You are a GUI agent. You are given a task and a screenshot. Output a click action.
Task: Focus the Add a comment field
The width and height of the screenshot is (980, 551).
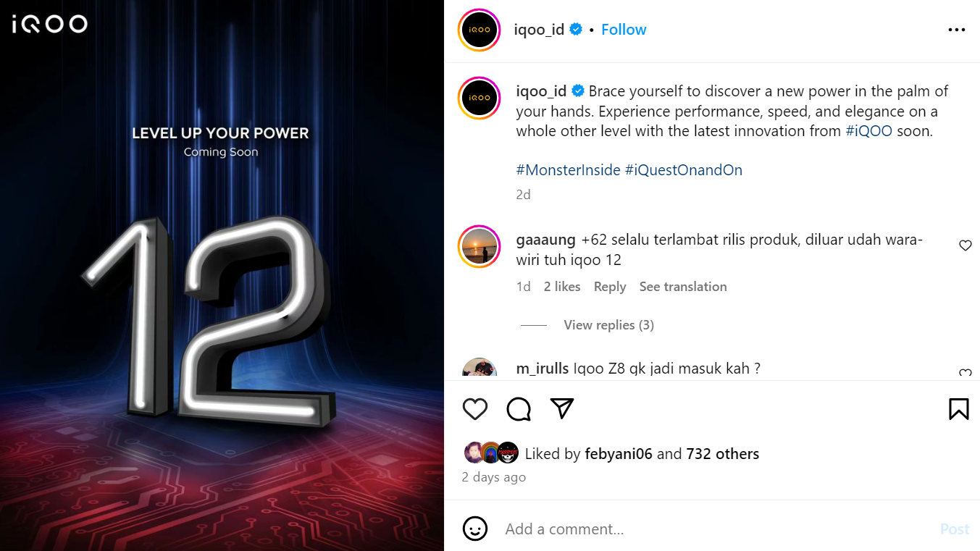(717, 529)
